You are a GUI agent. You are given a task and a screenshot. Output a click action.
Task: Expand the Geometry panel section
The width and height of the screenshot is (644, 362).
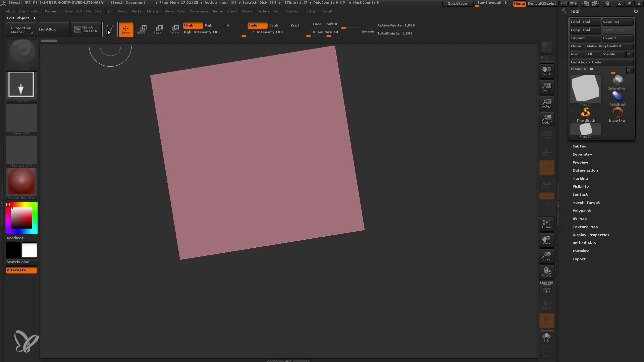[x=582, y=154]
